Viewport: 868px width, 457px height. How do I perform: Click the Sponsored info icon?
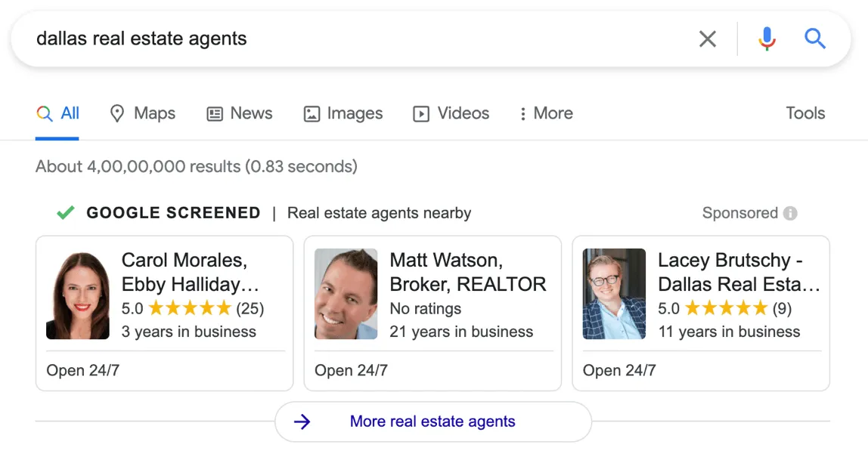click(790, 213)
